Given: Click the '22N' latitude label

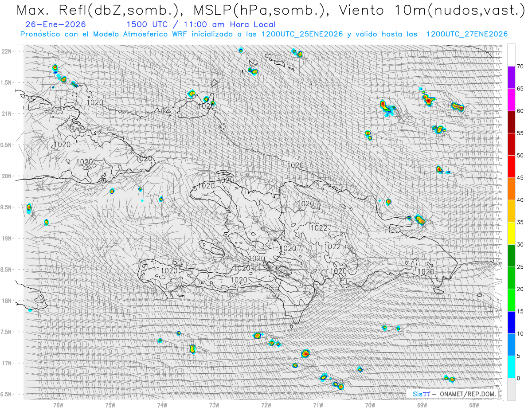Looking at the screenshot, I should point(7,51).
